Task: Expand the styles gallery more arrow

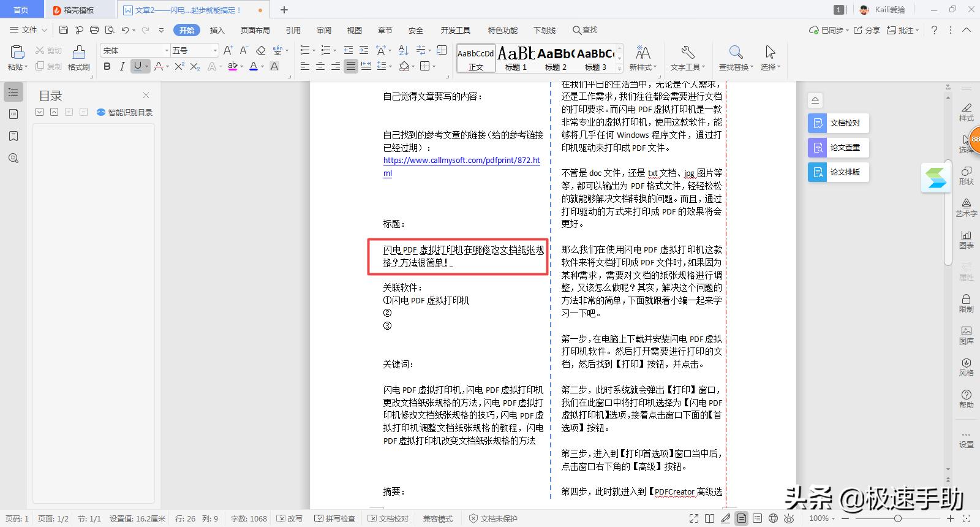Action: 620,69
